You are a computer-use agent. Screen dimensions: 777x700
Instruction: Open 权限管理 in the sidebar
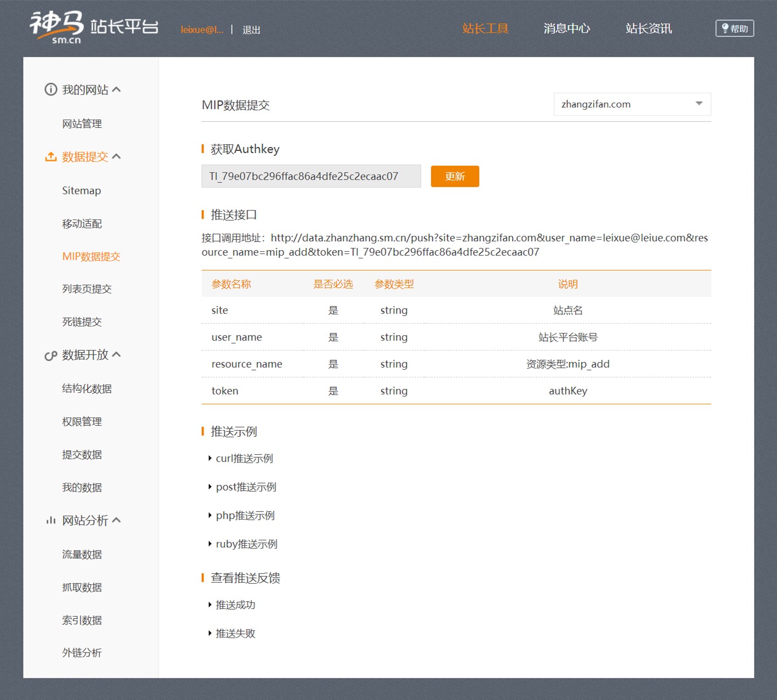[82, 421]
